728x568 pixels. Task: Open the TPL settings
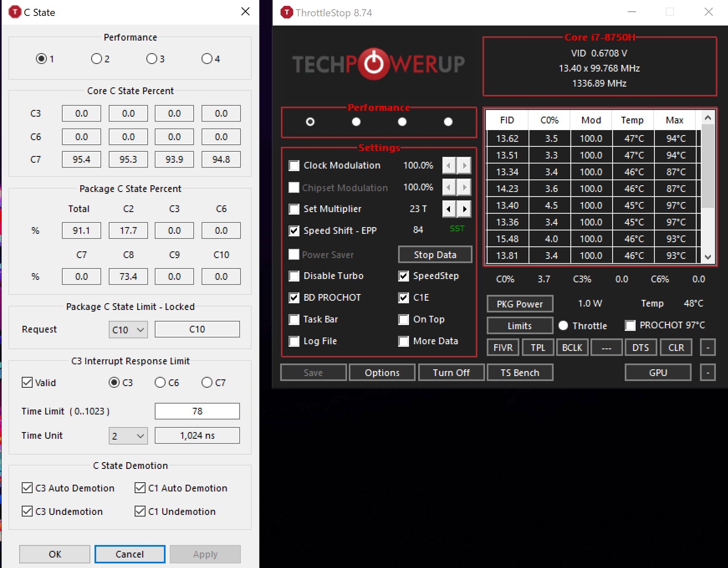click(x=538, y=348)
